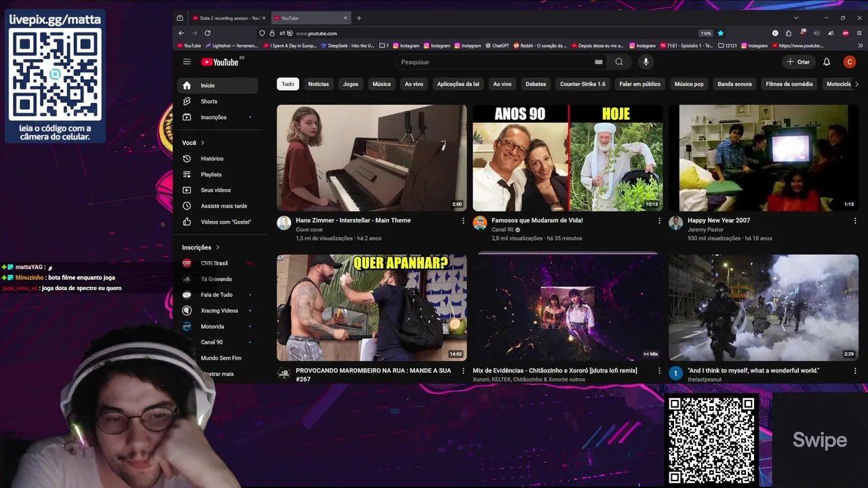The image size is (868, 488).
Task: Open options for wonderful world video
Action: point(855,371)
